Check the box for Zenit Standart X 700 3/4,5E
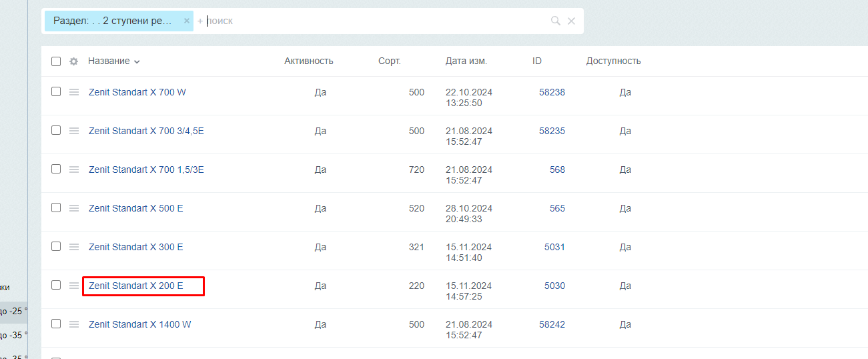This screenshot has width=868, height=359. (56, 130)
